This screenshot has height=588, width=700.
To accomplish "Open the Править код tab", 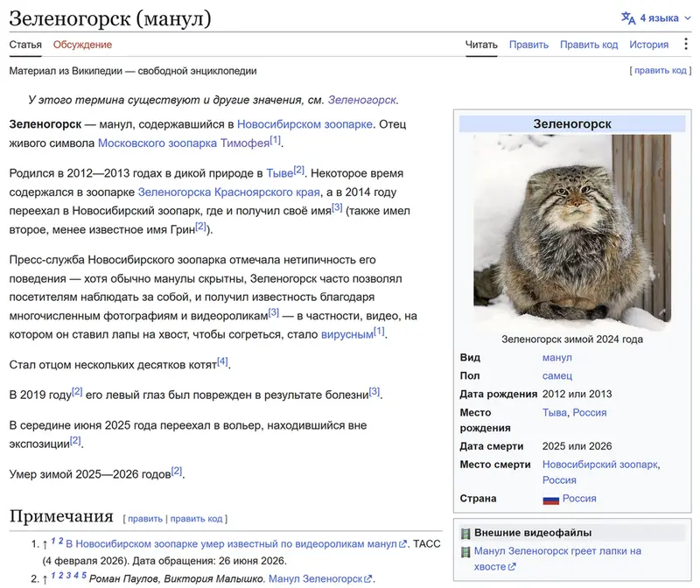I will click(x=589, y=45).
